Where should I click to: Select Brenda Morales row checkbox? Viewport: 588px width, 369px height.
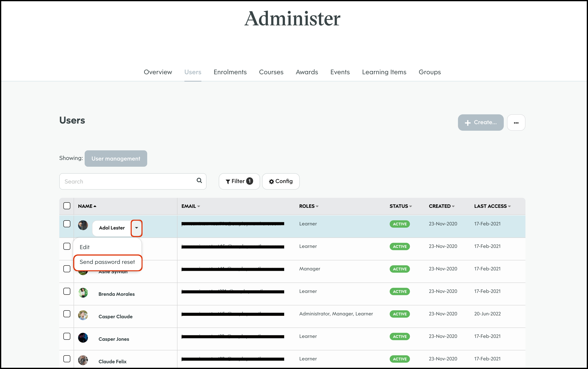point(67,291)
